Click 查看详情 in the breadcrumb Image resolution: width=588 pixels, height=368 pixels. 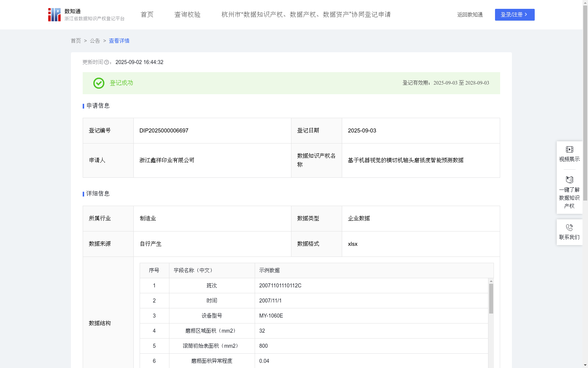coord(119,41)
